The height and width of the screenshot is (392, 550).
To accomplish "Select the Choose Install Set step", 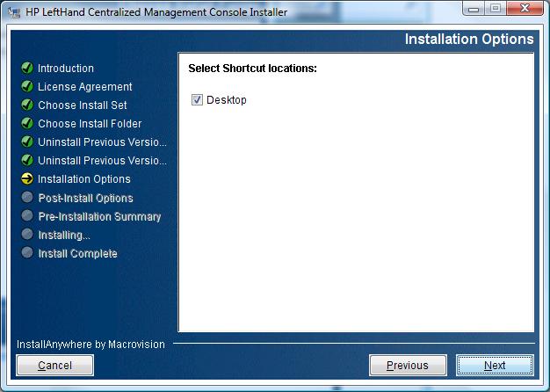I will click(x=83, y=105).
